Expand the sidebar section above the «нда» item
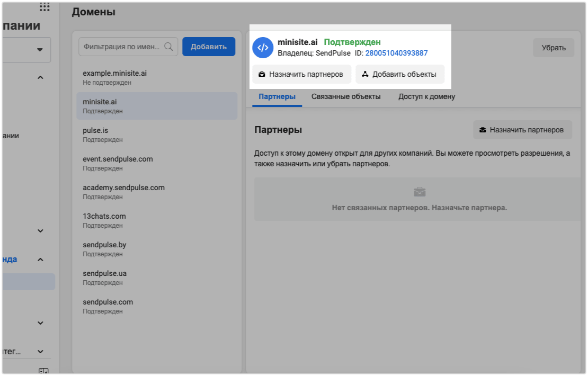 tap(40, 231)
